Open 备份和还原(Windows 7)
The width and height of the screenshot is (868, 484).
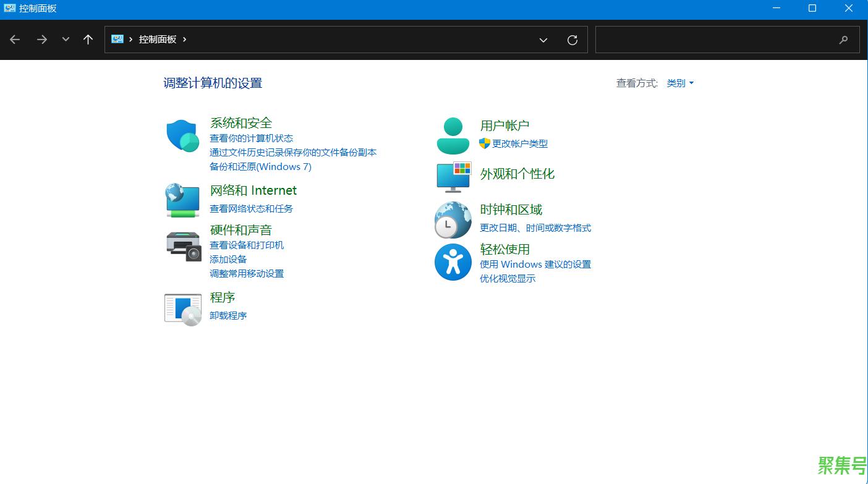point(261,166)
